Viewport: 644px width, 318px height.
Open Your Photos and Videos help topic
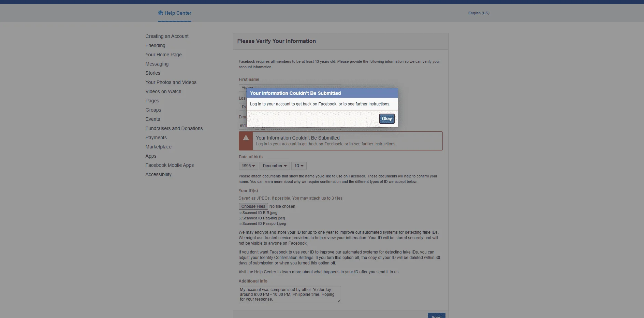point(171,82)
